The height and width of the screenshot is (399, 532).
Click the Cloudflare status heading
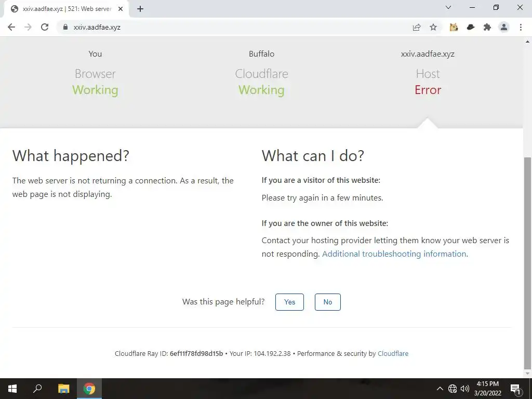click(x=262, y=74)
